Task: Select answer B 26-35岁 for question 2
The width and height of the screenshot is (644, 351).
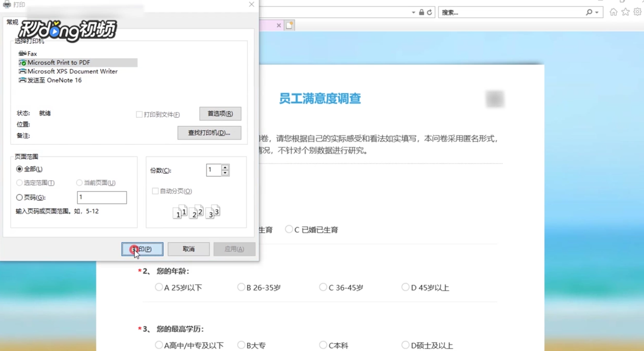Action: (241, 286)
